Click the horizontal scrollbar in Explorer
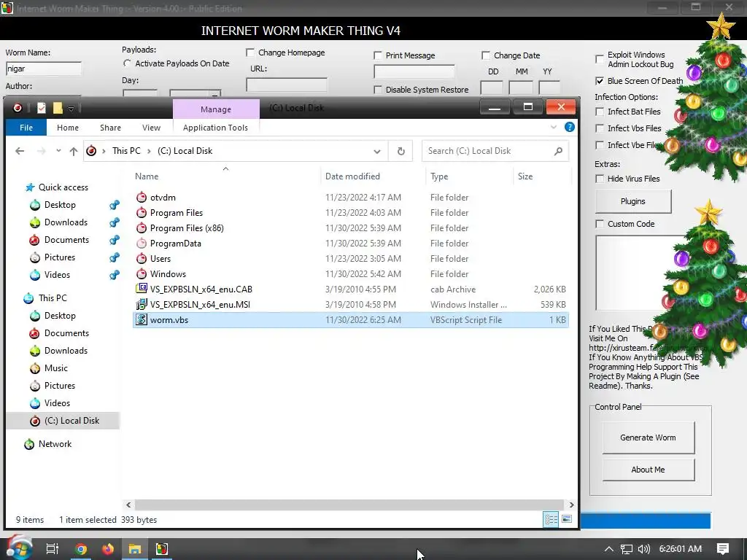 (x=349, y=505)
